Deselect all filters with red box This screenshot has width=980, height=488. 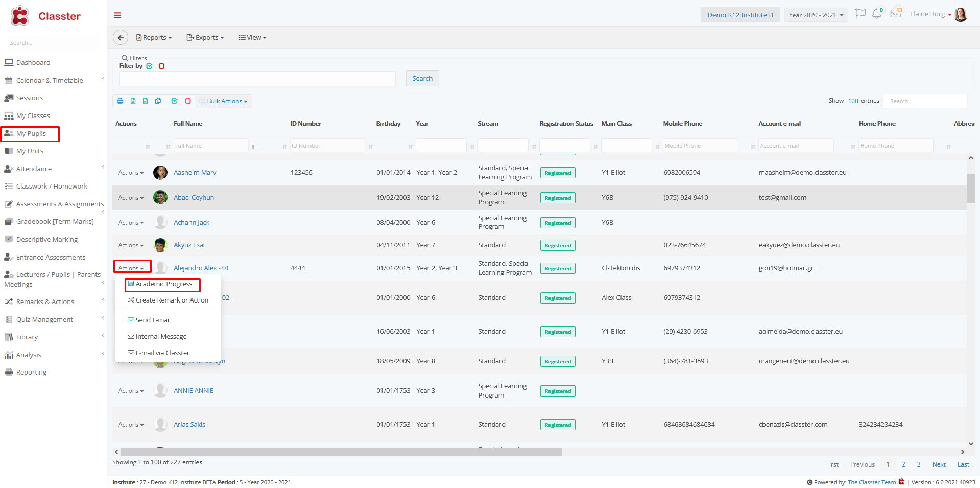coord(161,66)
